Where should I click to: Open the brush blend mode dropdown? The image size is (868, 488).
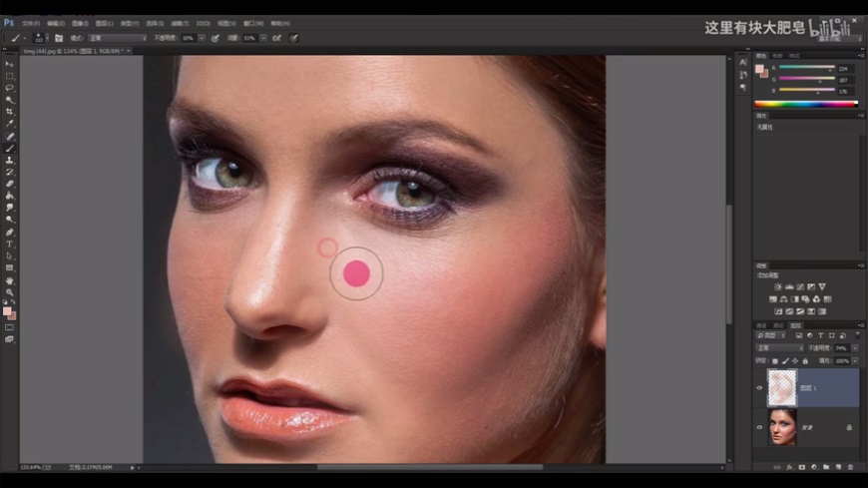[x=116, y=38]
